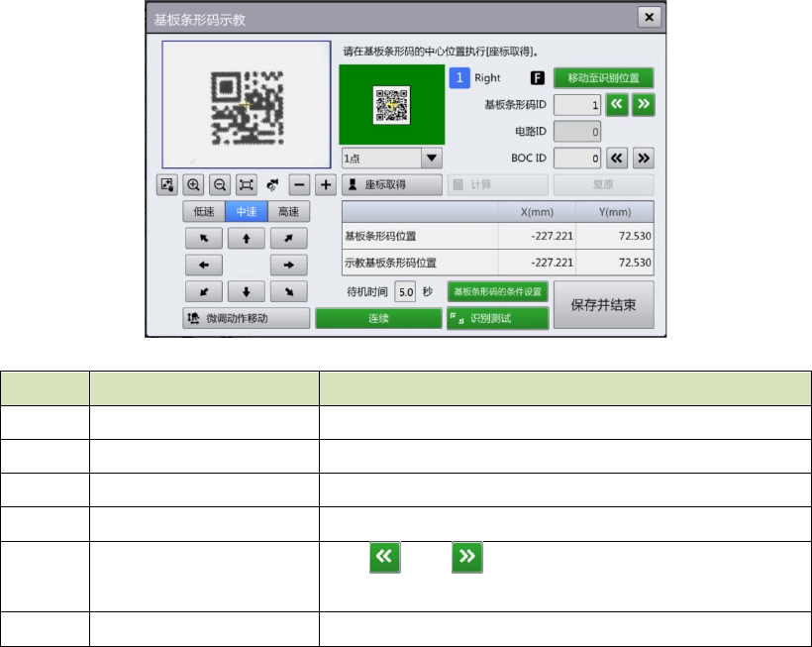Select 高速 high speed mode

pyautogui.click(x=288, y=211)
